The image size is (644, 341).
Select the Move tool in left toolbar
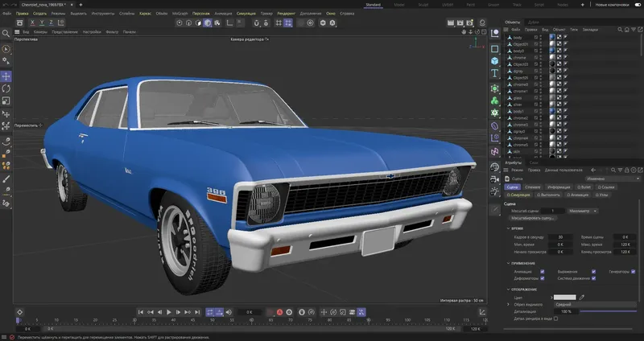[6, 76]
